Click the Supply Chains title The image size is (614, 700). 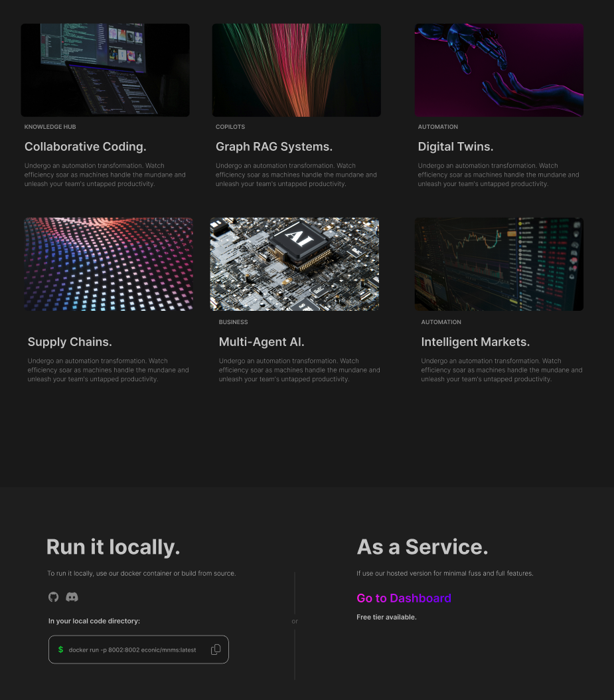point(70,342)
